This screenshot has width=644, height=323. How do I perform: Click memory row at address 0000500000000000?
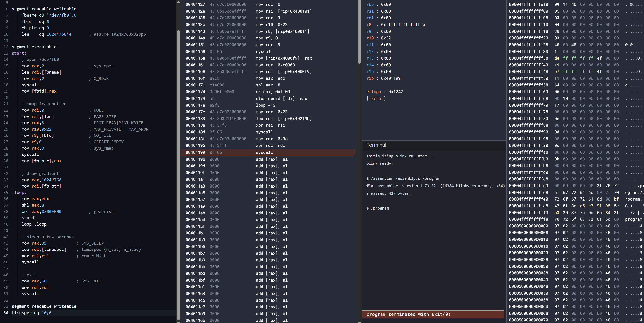576,226
